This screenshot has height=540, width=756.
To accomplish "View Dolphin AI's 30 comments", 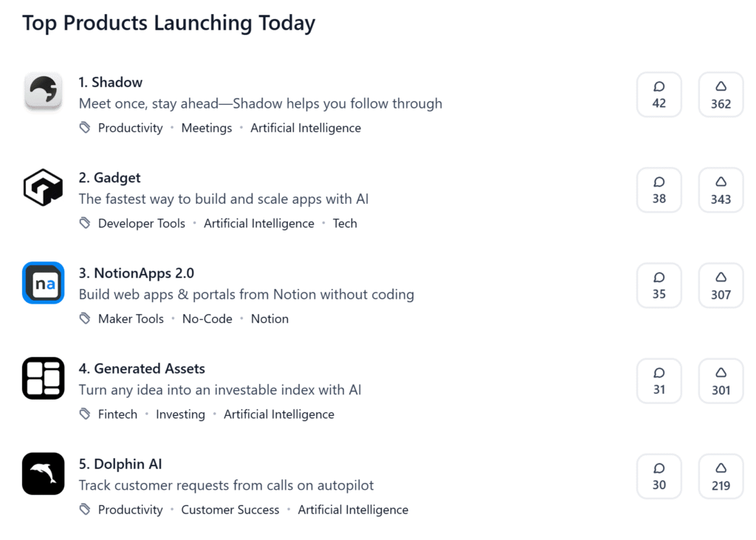I will pos(659,476).
